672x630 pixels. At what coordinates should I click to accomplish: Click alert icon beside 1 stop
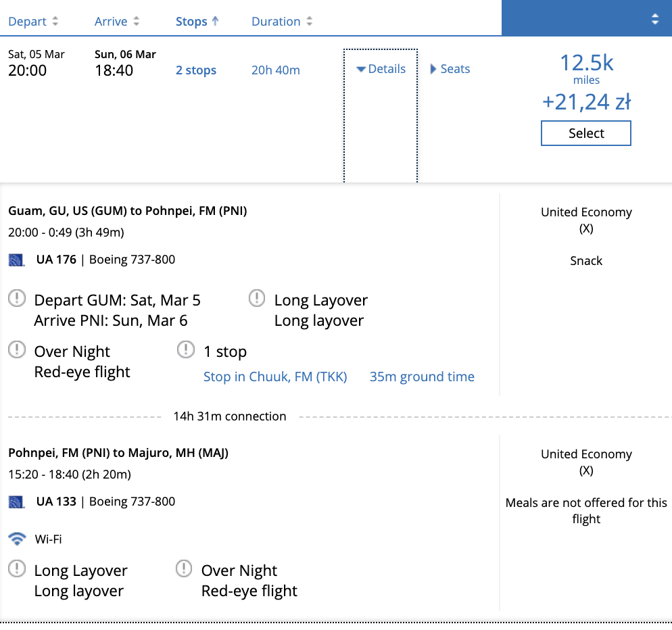(x=185, y=349)
